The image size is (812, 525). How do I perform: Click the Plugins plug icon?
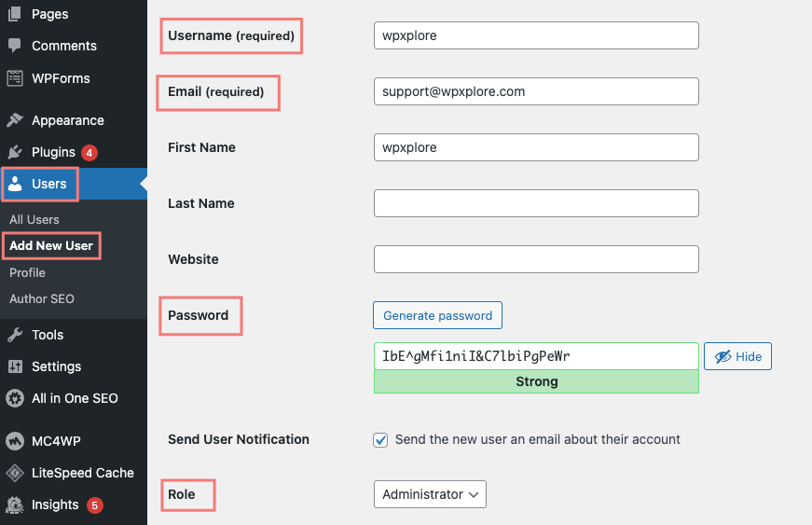pos(15,152)
